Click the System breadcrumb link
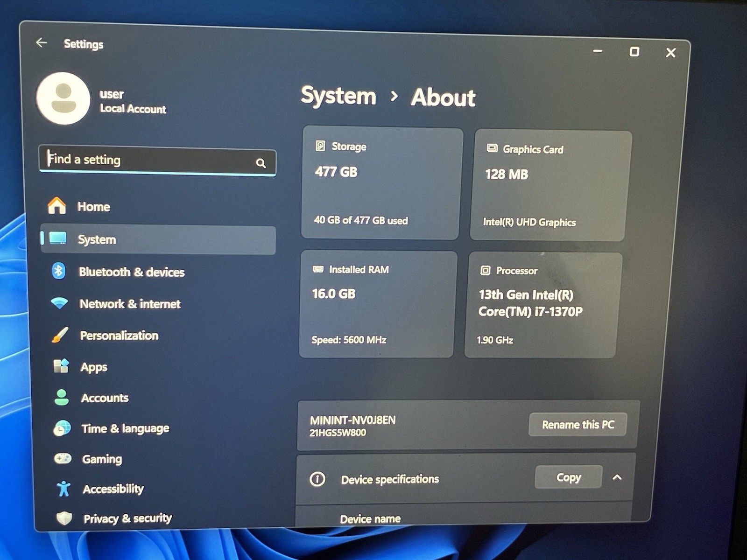This screenshot has height=560, width=747. pyautogui.click(x=338, y=96)
